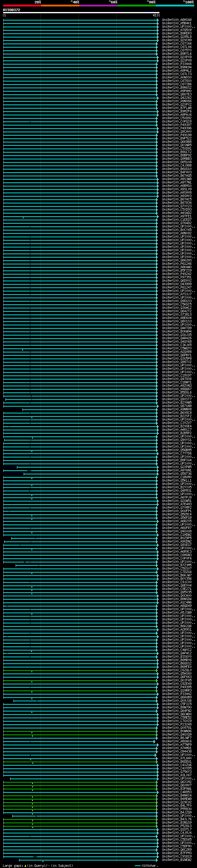
Task: Select the UniRef100_Q5KLL1 label
Action: pos(177,480)
